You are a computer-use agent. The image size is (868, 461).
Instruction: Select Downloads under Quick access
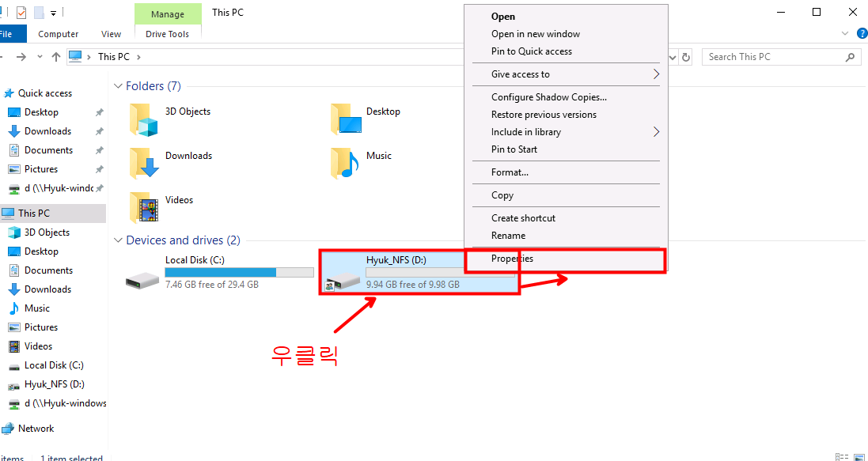tap(47, 131)
